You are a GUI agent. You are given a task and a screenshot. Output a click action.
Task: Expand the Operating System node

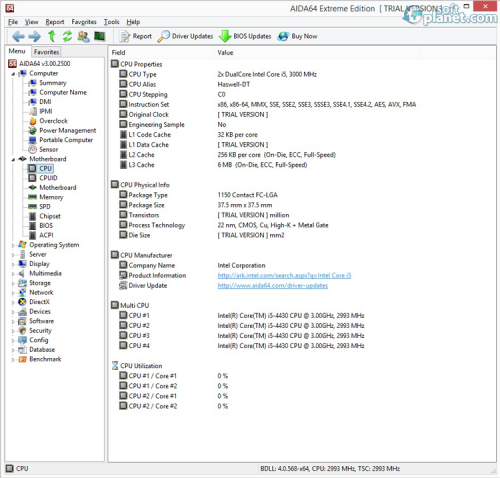tap(13, 245)
